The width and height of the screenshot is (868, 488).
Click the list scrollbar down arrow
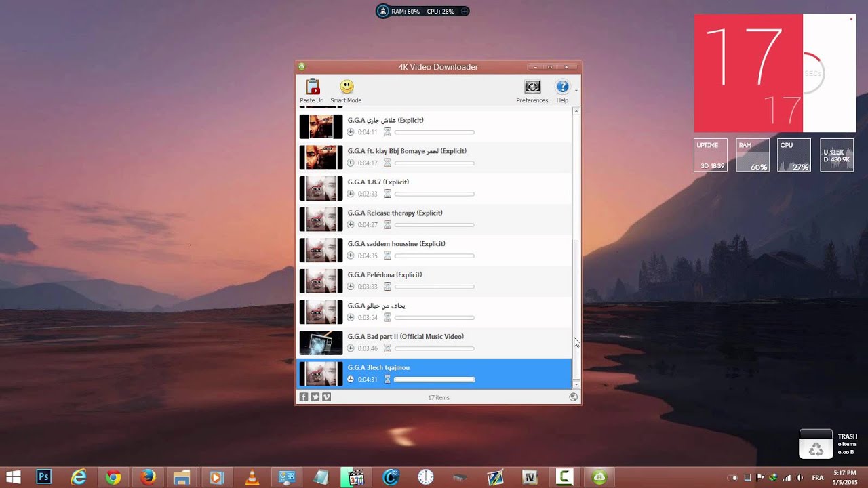tap(576, 384)
